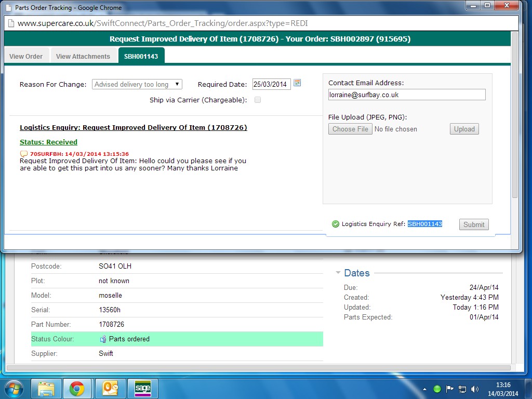532x399 pixels.
Task: Open Windows Explorer from the taskbar
Action: point(46,389)
